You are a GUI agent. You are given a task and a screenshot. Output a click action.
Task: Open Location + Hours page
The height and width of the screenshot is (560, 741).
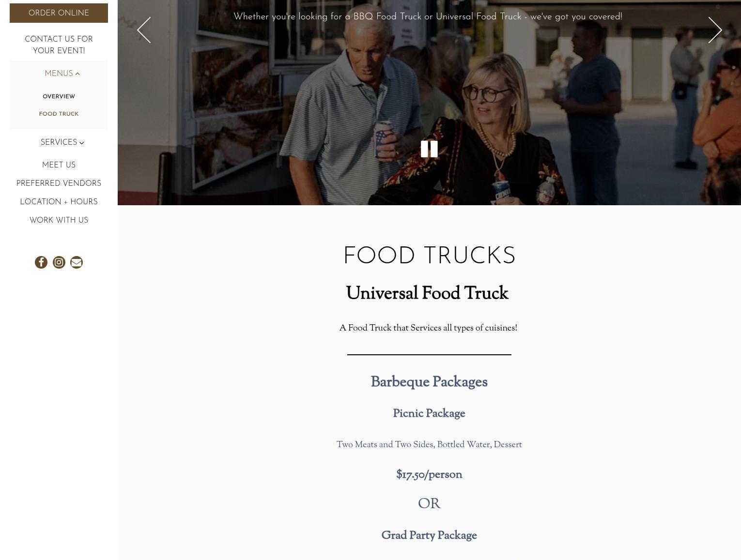[59, 202]
